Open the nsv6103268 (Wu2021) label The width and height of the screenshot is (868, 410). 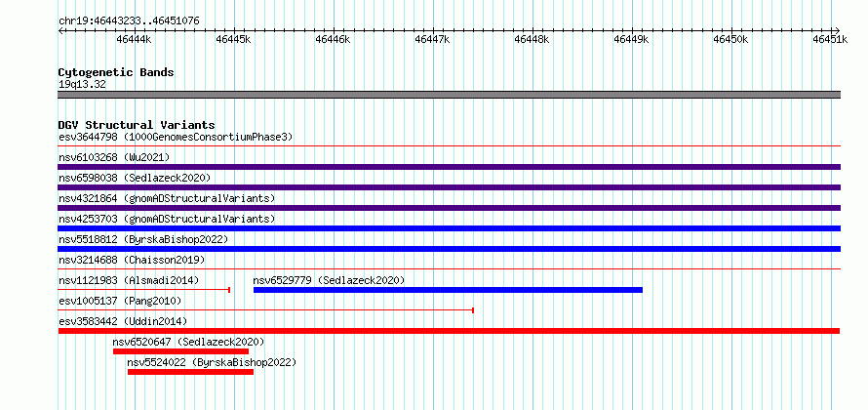(x=114, y=157)
